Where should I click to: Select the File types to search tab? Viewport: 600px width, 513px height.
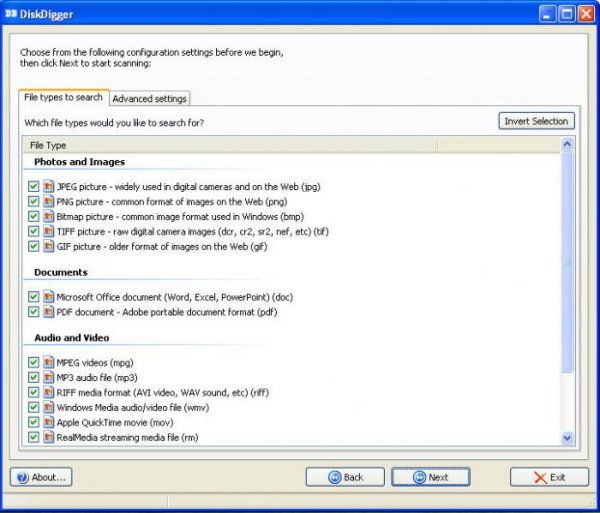(64, 97)
